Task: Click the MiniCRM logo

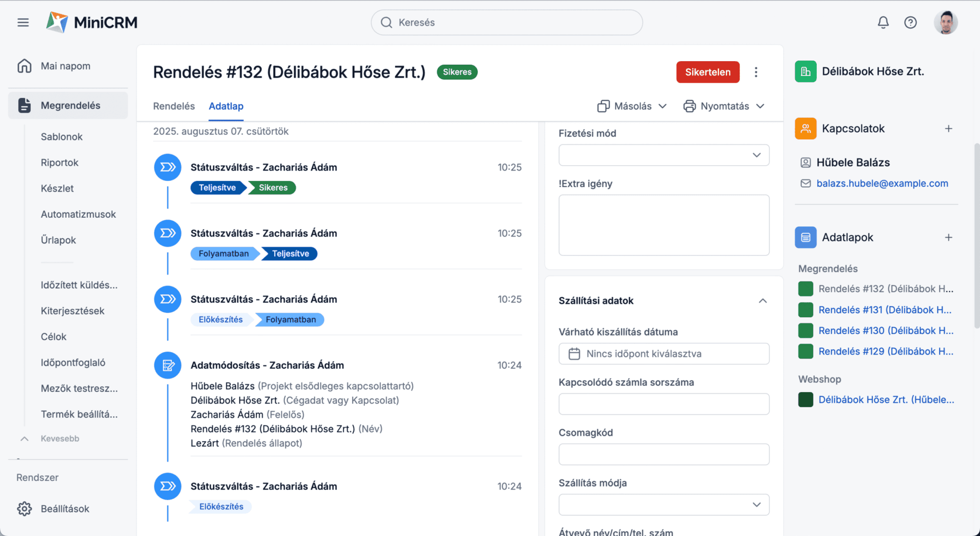Action: click(x=92, y=22)
